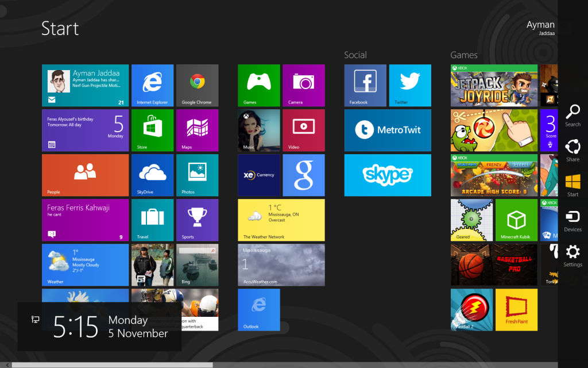
Task: Launch the Jetpack Joyride game tile
Action: [494, 85]
